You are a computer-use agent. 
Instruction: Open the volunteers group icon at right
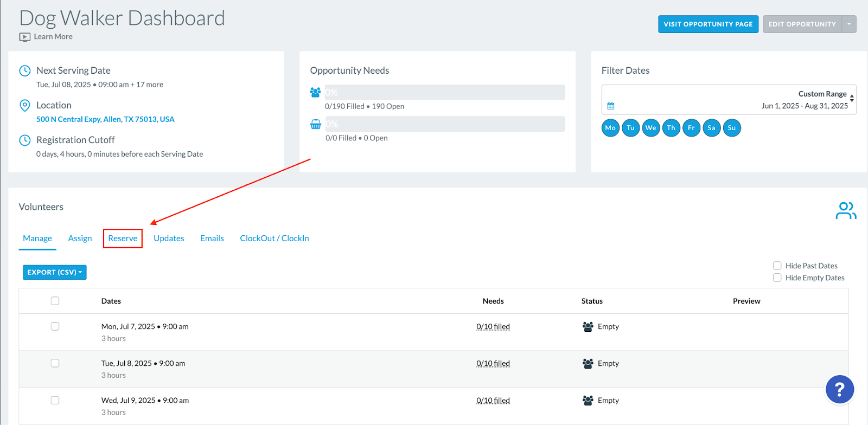[846, 211]
